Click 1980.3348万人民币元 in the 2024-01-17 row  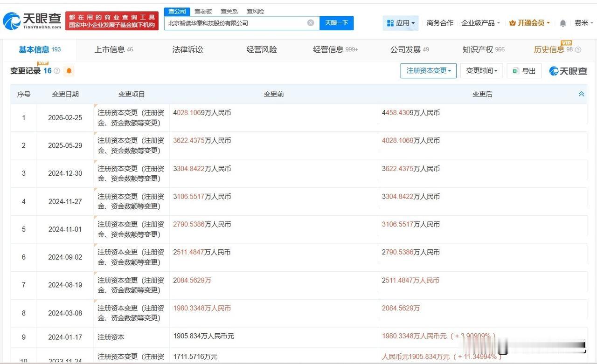pos(414,336)
